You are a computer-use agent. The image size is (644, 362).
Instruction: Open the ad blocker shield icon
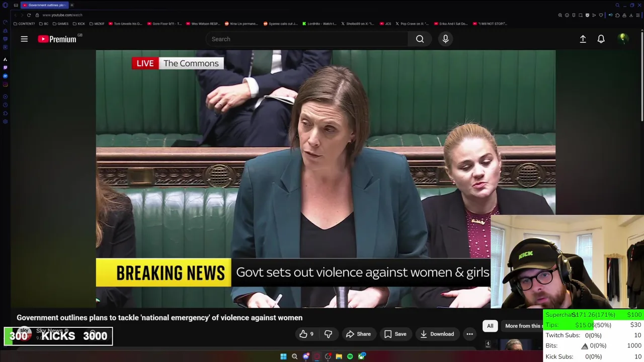point(587,15)
